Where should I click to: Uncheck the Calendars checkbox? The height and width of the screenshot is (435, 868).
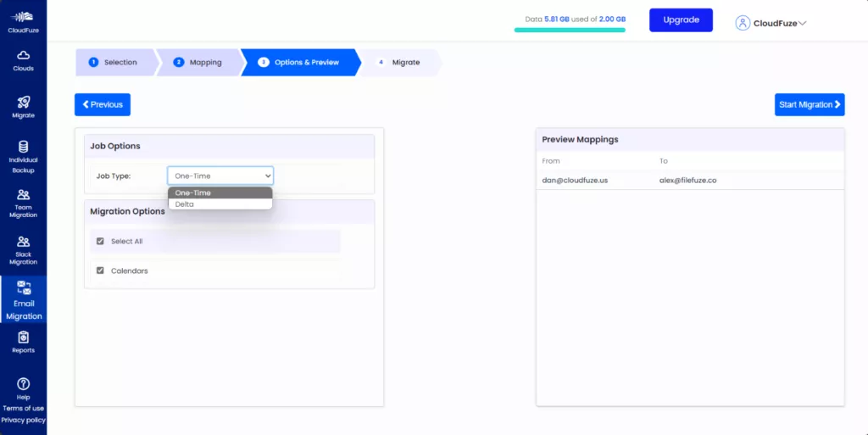100,270
